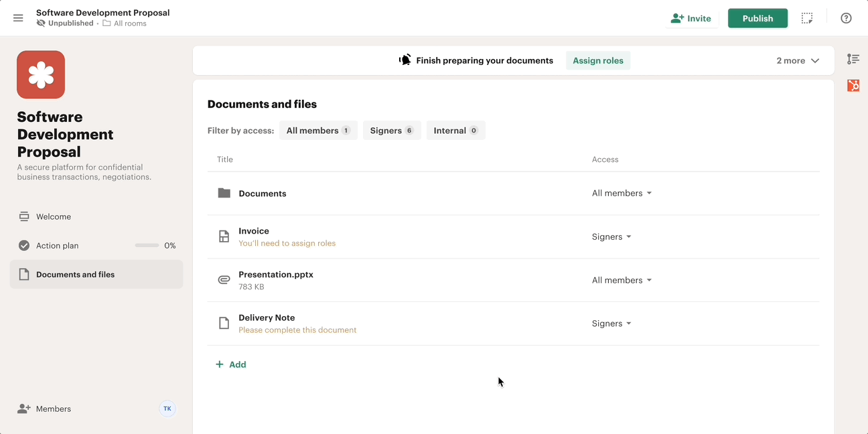This screenshot has width=868, height=434.
Task: Open the help question mark icon
Action: tap(846, 18)
